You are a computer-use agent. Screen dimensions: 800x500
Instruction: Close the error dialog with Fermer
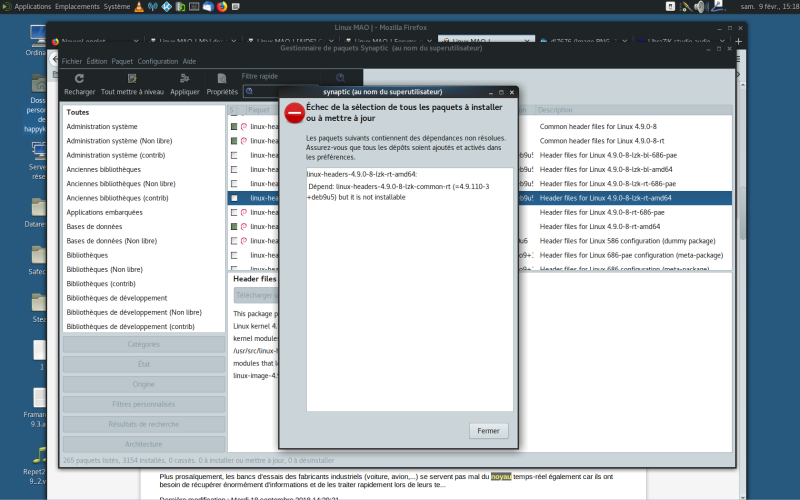tap(488, 431)
